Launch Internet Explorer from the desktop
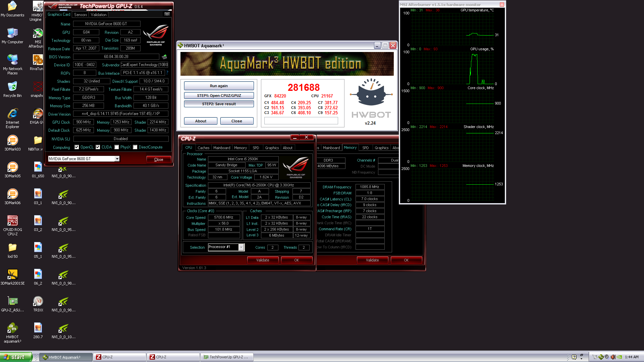Screen dimensions: 644x362 click(12, 118)
